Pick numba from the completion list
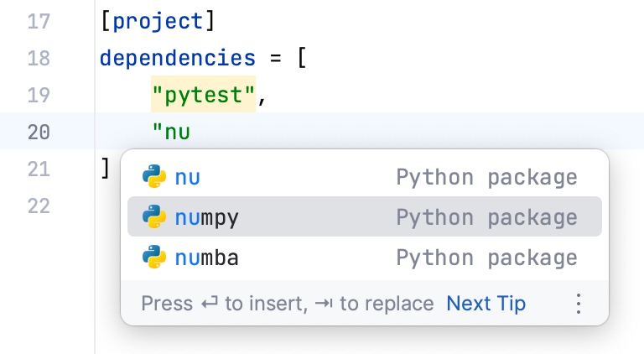This screenshot has width=644, height=354. [207, 258]
